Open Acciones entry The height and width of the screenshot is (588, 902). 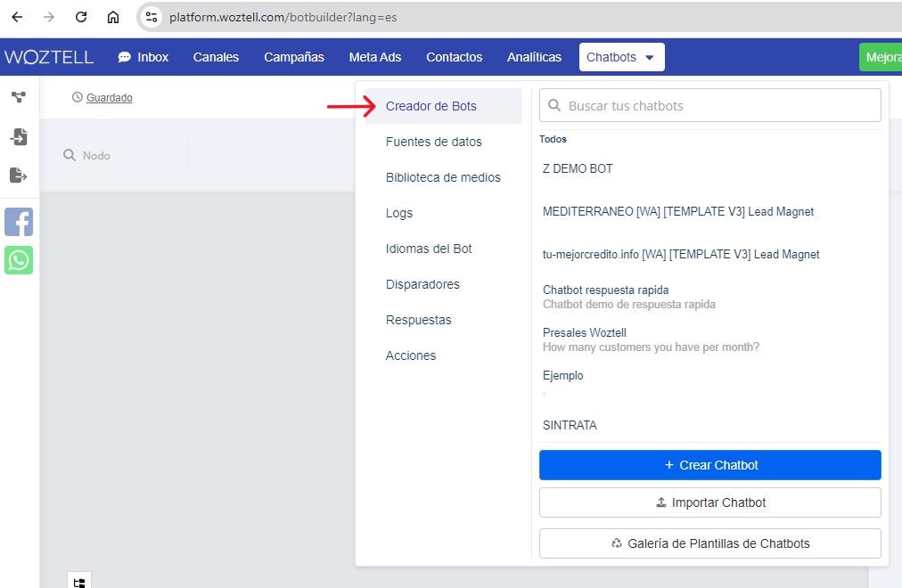[411, 355]
